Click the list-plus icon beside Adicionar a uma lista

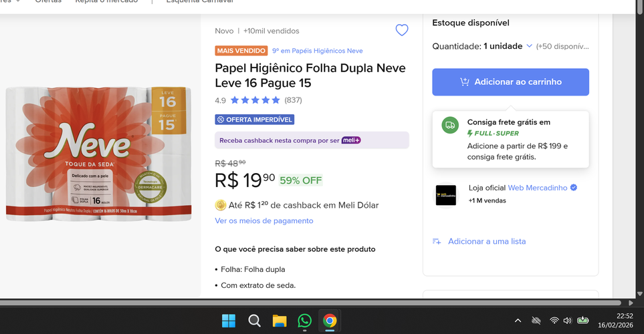[437, 242]
